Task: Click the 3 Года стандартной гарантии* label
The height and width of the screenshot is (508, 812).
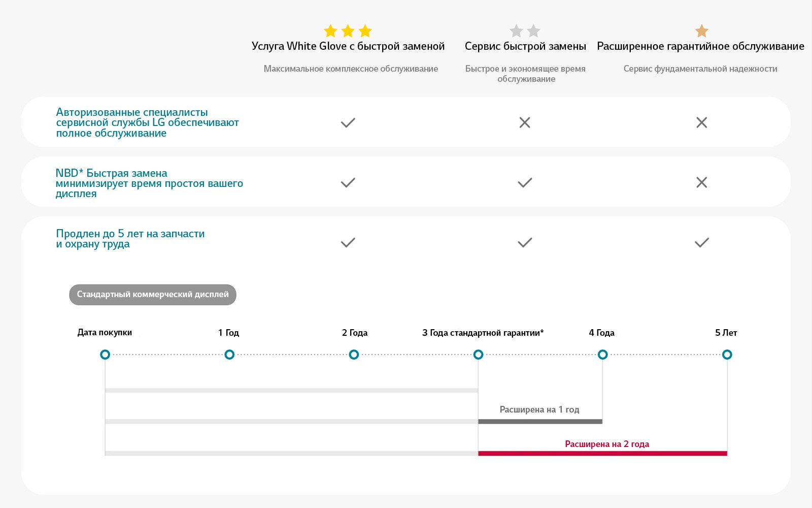Action: pos(483,333)
